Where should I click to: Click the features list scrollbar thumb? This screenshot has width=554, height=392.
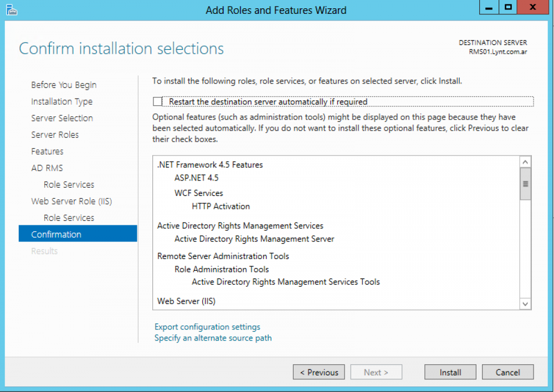525,184
